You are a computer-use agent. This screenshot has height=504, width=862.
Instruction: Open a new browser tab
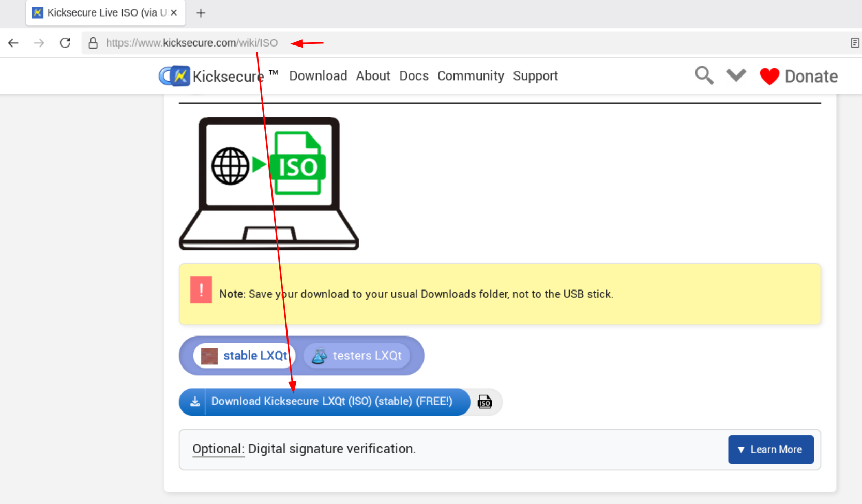point(201,13)
